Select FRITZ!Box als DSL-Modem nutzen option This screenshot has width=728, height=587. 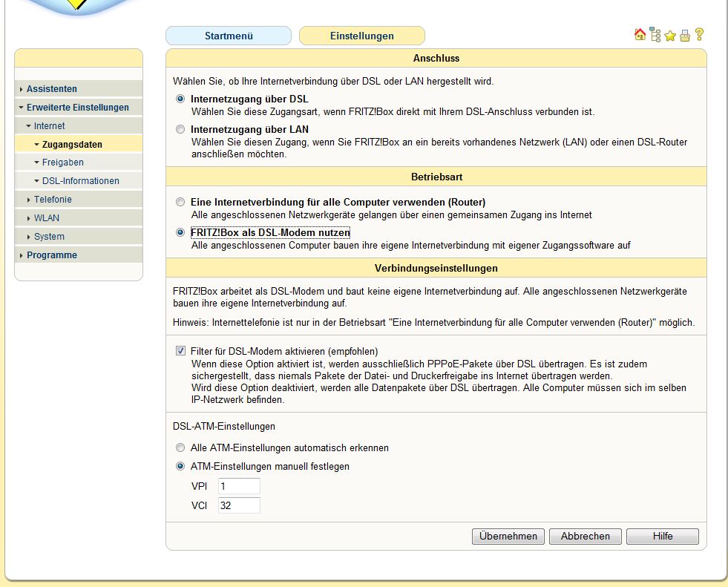(x=180, y=232)
